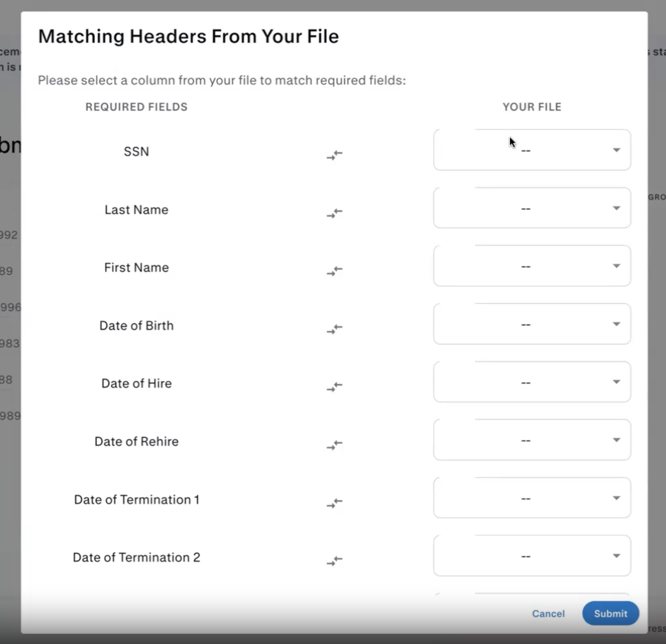Click the SSN required field label
This screenshot has width=666, height=644.
(x=137, y=152)
